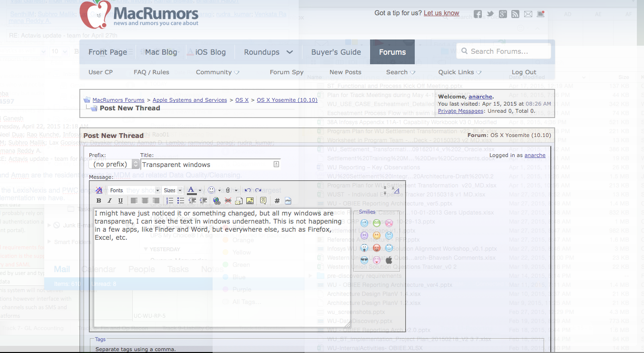Click inside the message text area
This screenshot has height=353, width=644.
[x=222, y=267]
